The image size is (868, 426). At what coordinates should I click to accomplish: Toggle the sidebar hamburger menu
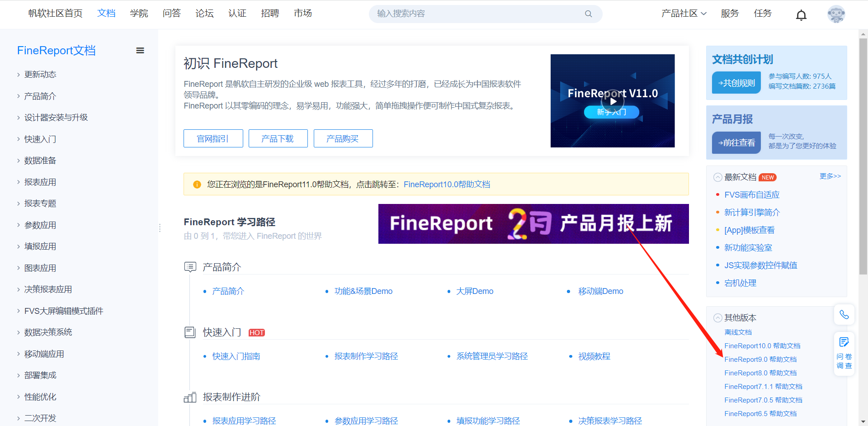pyautogui.click(x=140, y=51)
